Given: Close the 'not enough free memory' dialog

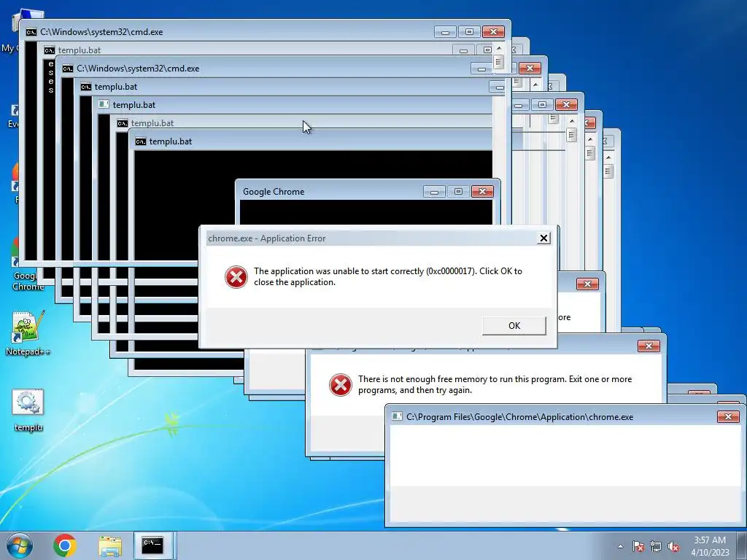Looking at the screenshot, I should (x=649, y=346).
